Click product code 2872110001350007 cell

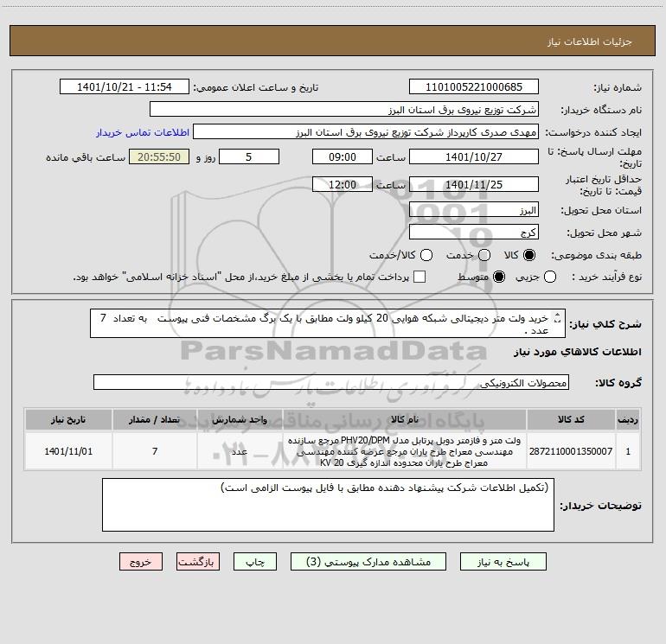click(x=571, y=451)
